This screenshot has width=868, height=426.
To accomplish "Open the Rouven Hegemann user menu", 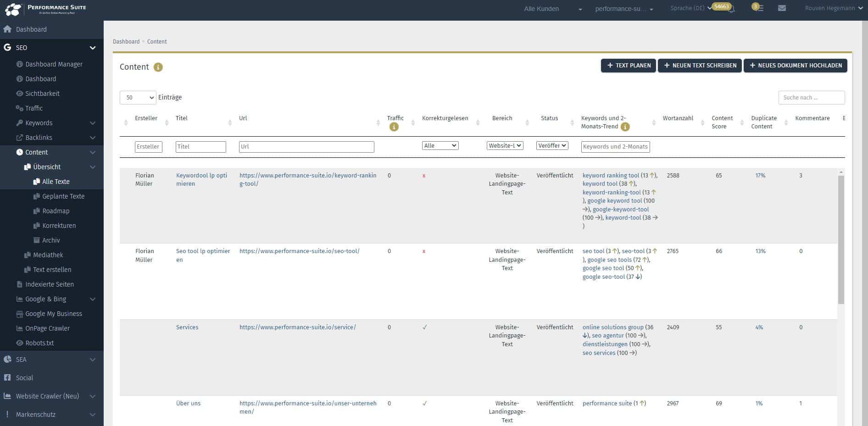I will click(x=834, y=8).
